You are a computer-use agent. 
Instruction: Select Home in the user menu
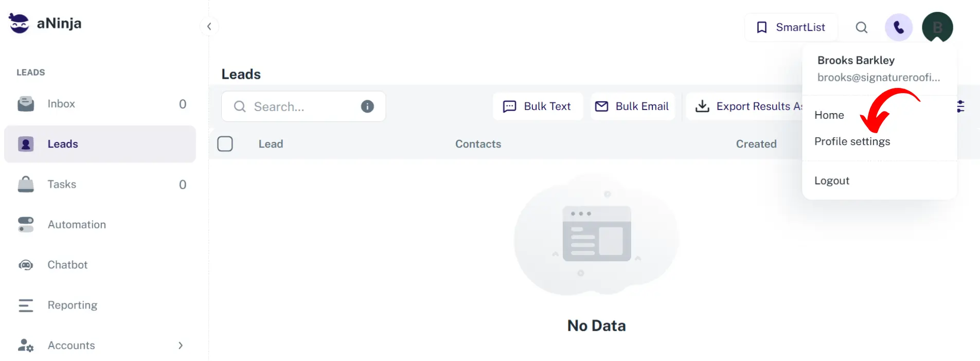point(829,115)
